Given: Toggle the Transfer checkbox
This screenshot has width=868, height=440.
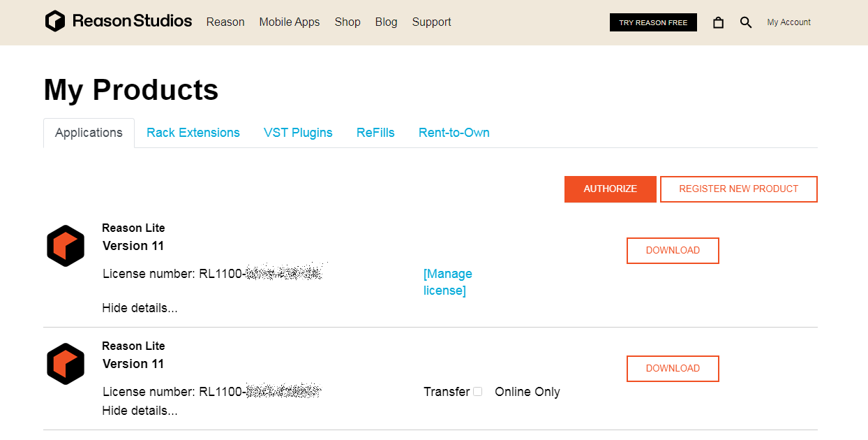Looking at the screenshot, I should [477, 392].
